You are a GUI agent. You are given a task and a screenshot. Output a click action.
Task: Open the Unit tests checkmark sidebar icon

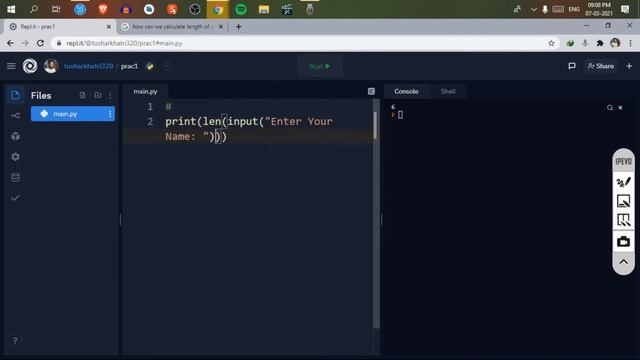tap(16, 198)
